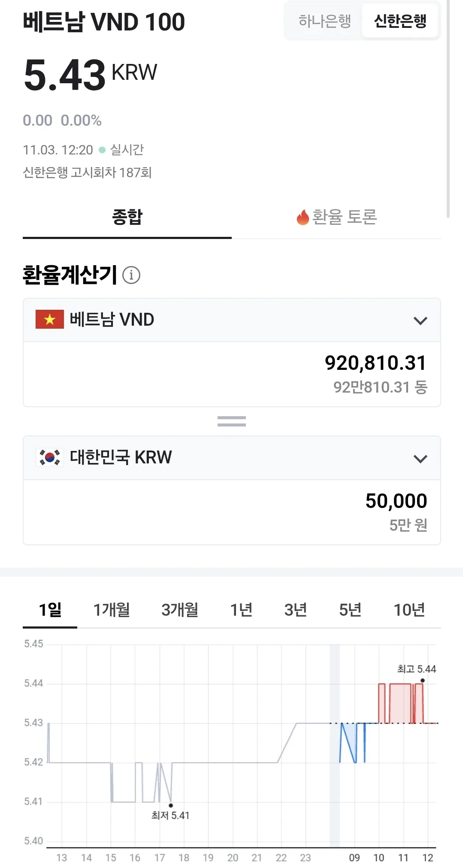Click the green real-time status dot
The height and width of the screenshot is (868, 463).
tap(102, 150)
